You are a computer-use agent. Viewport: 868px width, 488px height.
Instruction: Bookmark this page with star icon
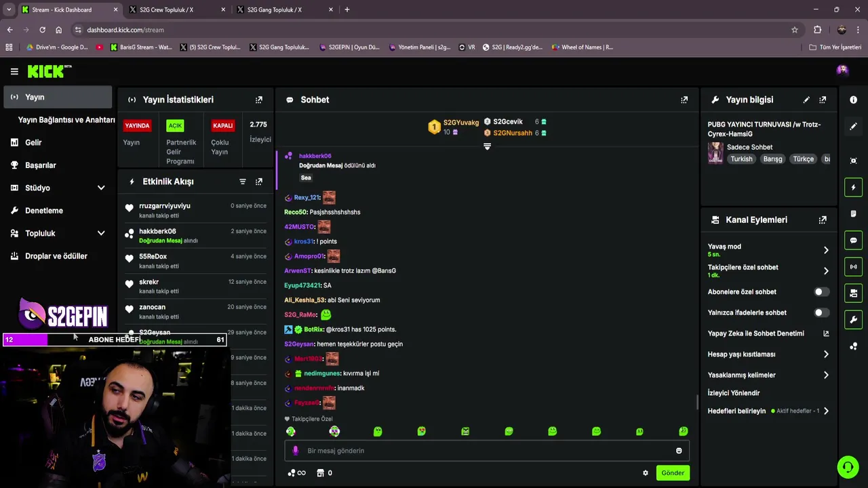[x=795, y=30]
